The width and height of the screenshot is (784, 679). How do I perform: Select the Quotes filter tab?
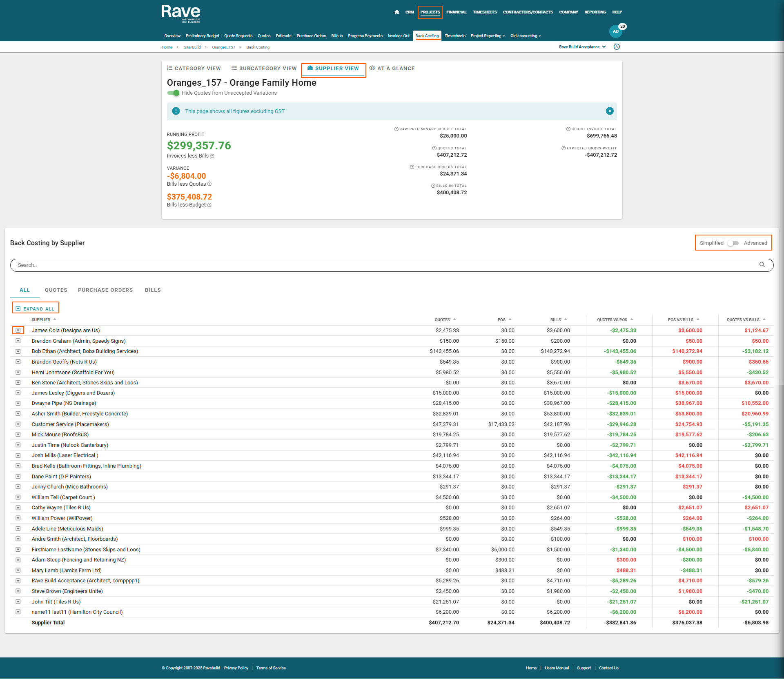(x=56, y=290)
